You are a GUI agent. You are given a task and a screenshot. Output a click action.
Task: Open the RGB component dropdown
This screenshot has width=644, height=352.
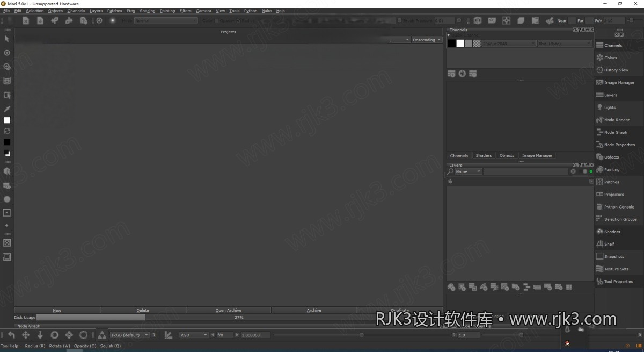193,335
